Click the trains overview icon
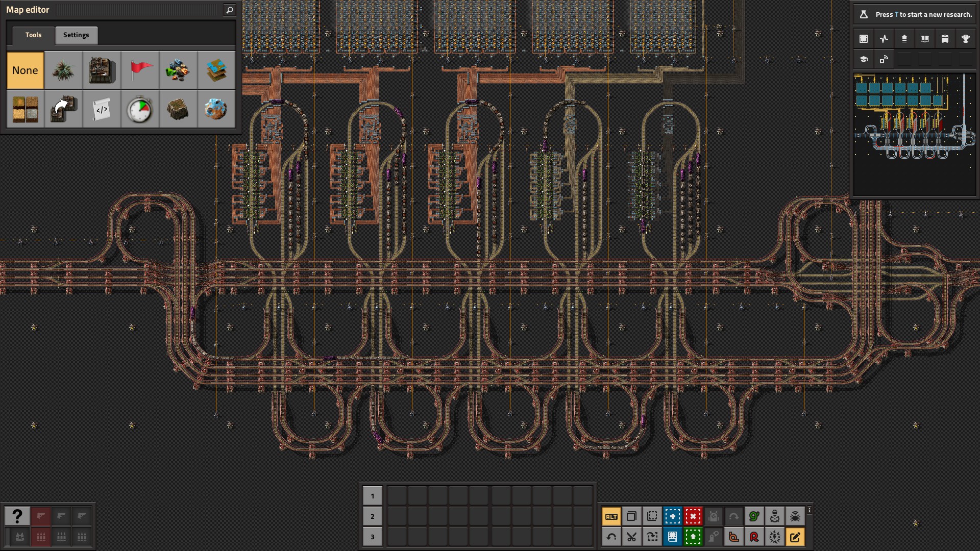This screenshot has height=551, width=980. pyautogui.click(x=945, y=39)
